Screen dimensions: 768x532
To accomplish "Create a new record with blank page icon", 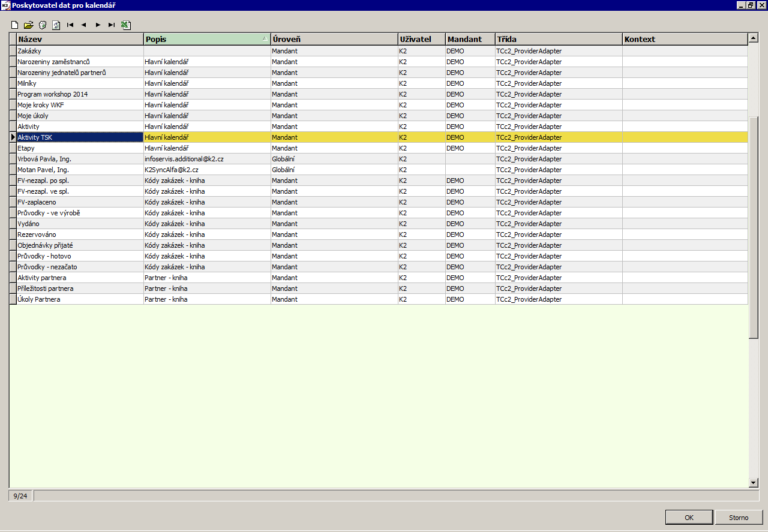I will click(x=14, y=25).
